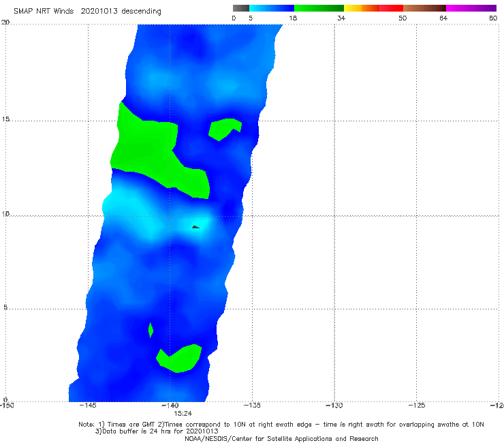Click the yellow segment after 34 on the color bar
Screen dimensions: 504x443
(x=353, y=8)
